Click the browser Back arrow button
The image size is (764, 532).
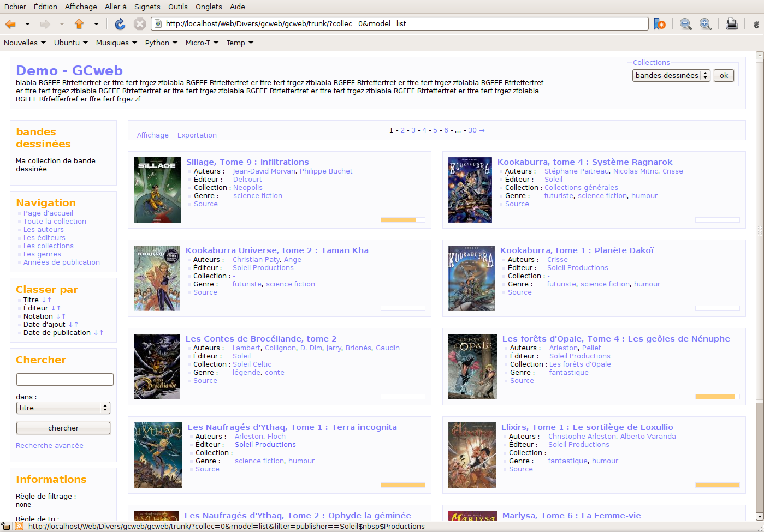click(x=10, y=24)
